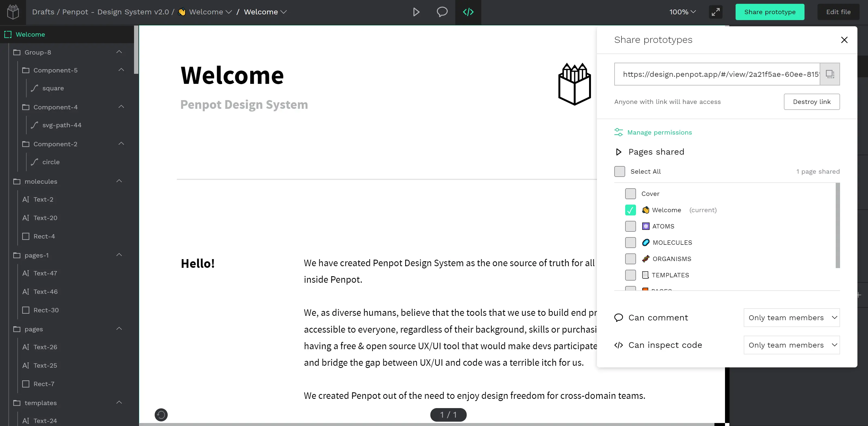Collapse the Group-8 layer folder

(119, 52)
